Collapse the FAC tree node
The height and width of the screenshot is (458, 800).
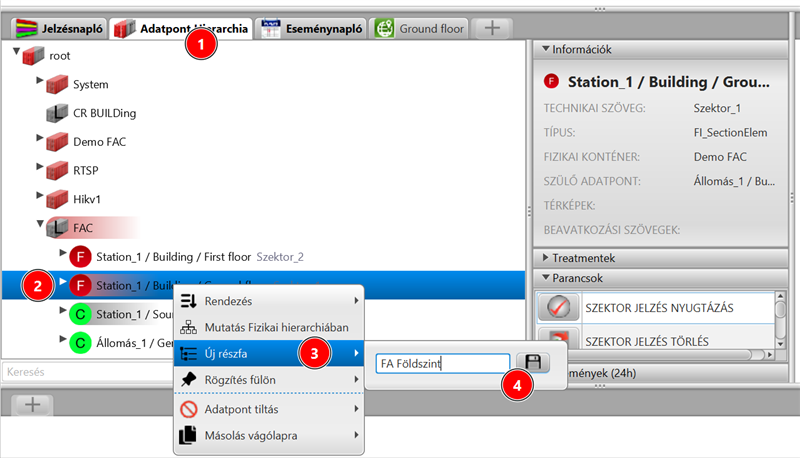click(40, 224)
